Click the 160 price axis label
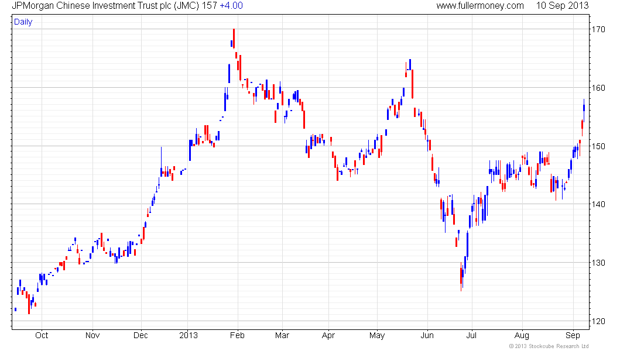Screen dimensions: 644x351 [x=598, y=88]
